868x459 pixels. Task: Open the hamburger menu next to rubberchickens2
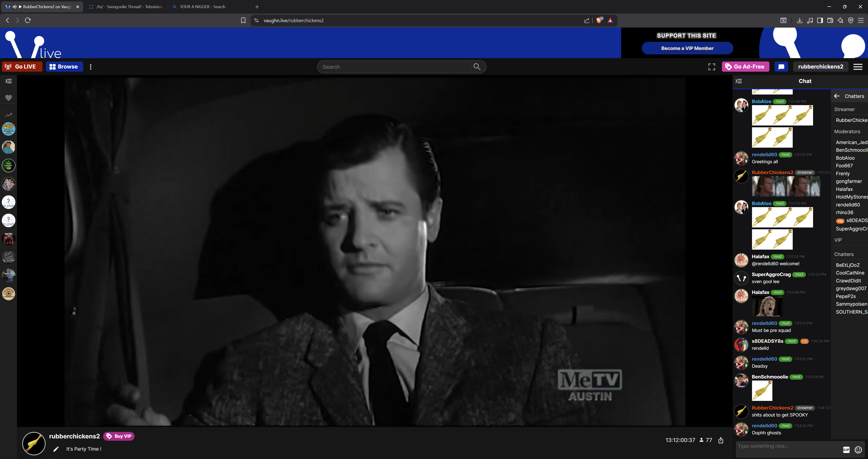click(858, 67)
